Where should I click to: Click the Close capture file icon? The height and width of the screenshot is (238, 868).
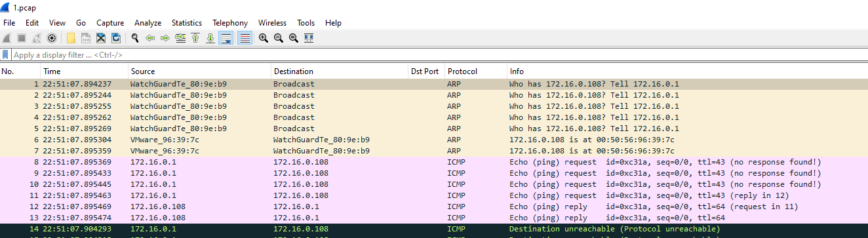[x=101, y=38]
